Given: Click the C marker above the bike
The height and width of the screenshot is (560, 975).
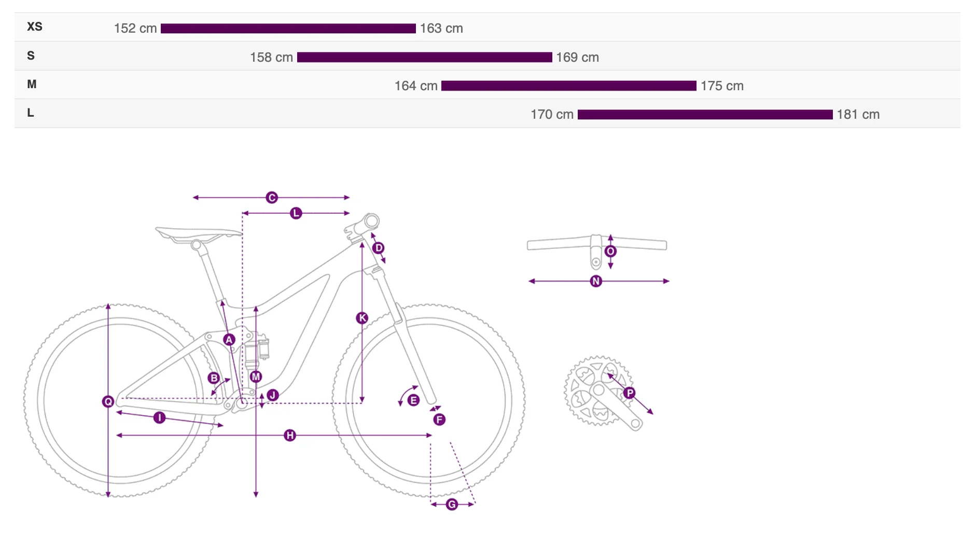Looking at the screenshot, I should pyautogui.click(x=272, y=198).
